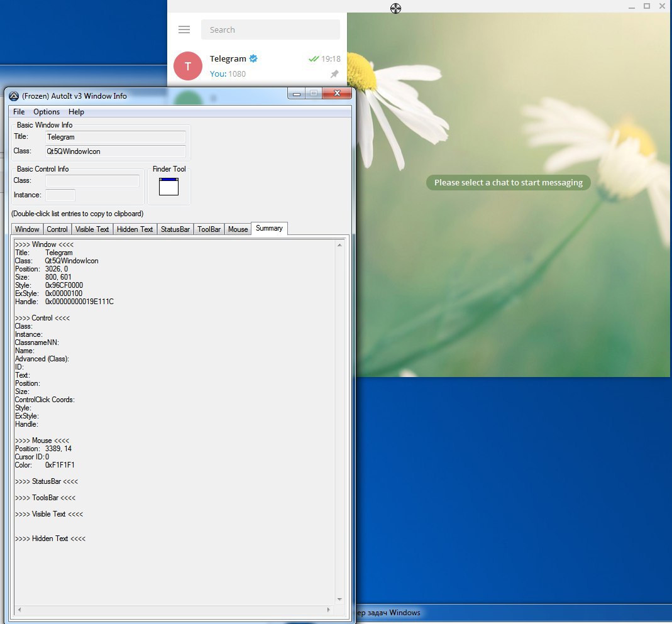The width and height of the screenshot is (672, 624).
Task: Click the 'You: 1080' message preview
Action: coord(228,74)
